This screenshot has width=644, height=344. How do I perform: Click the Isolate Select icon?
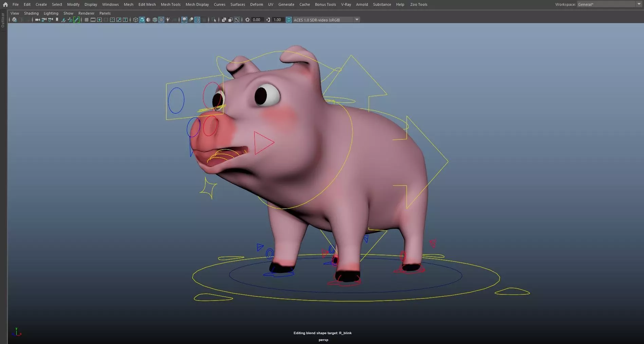click(x=214, y=20)
